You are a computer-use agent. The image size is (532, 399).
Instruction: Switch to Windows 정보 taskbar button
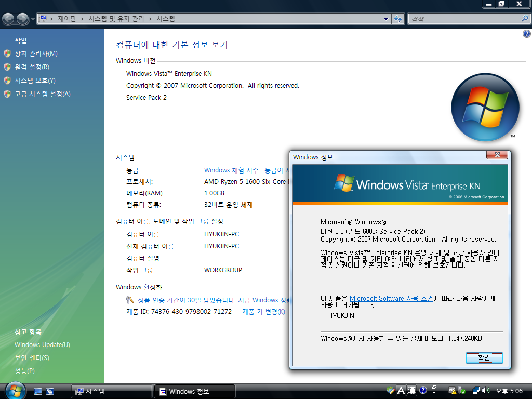(x=195, y=392)
